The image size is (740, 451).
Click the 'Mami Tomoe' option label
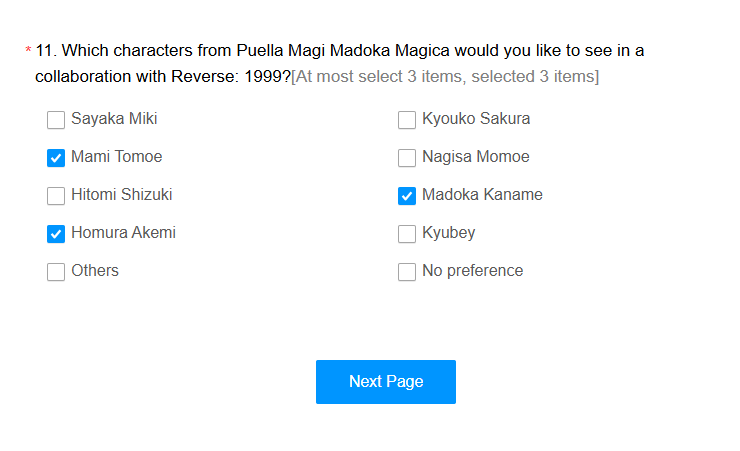point(116,157)
